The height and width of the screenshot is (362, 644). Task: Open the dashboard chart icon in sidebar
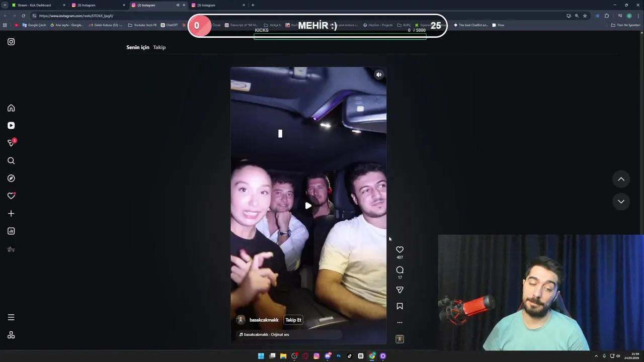click(11, 231)
